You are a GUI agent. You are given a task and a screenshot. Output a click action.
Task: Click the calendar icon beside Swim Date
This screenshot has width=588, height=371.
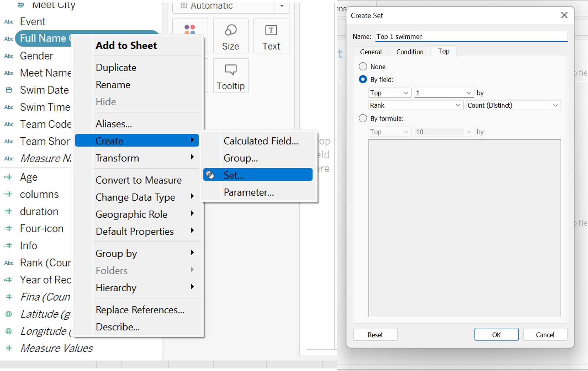[9, 90]
